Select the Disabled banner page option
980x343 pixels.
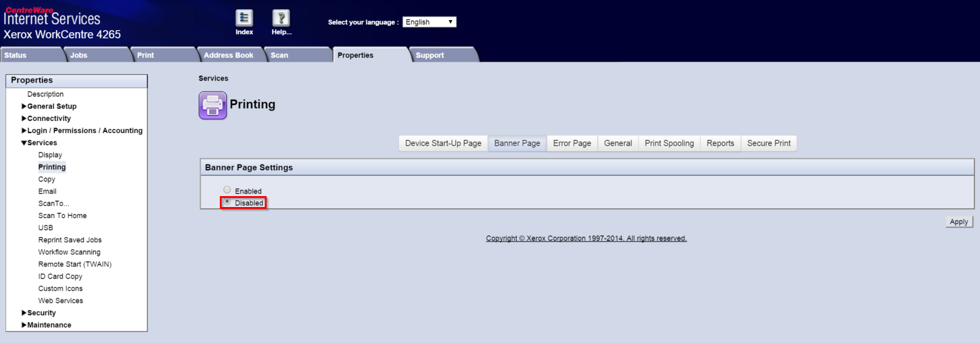(x=227, y=202)
